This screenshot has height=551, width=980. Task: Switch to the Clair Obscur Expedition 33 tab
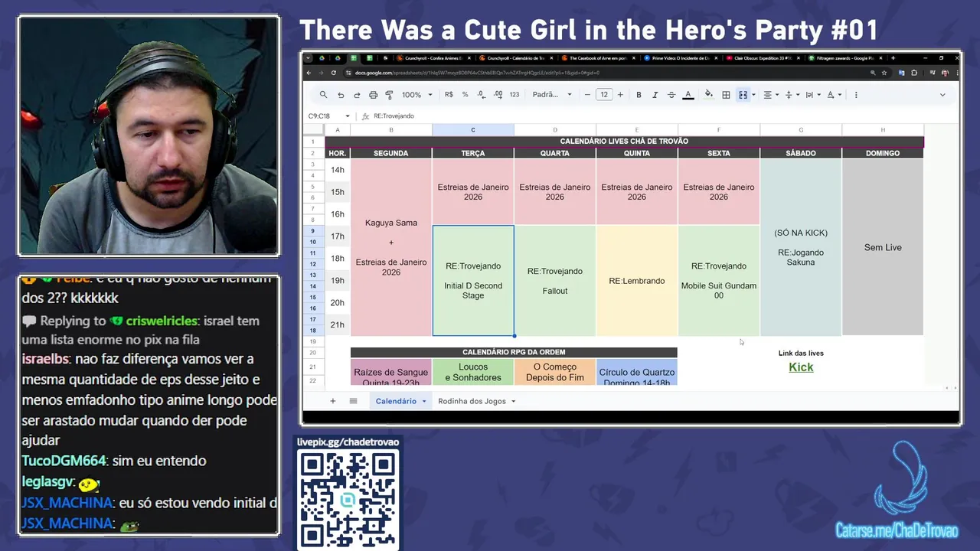click(763, 58)
